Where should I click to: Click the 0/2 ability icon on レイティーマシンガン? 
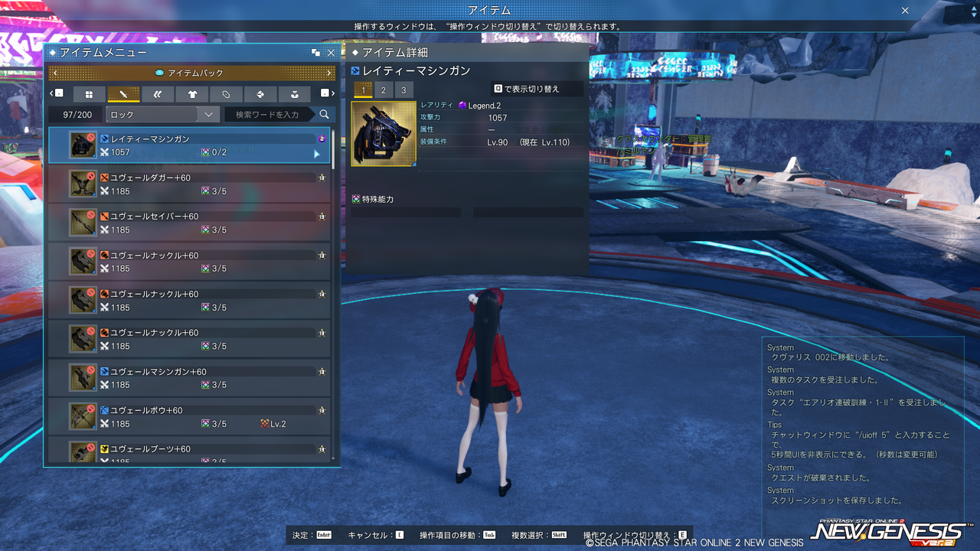[x=205, y=152]
